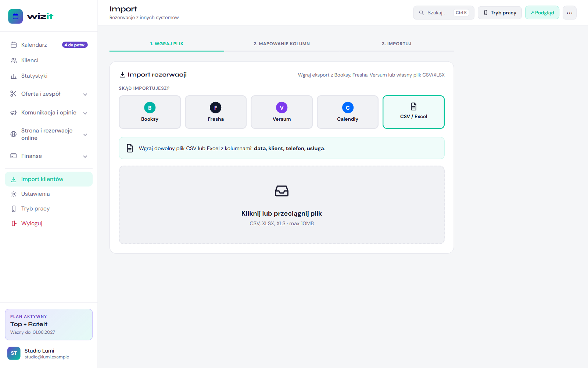The width and height of the screenshot is (588, 368).
Task: Click the gear icon for Ustawienia
Action: coord(14,194)
